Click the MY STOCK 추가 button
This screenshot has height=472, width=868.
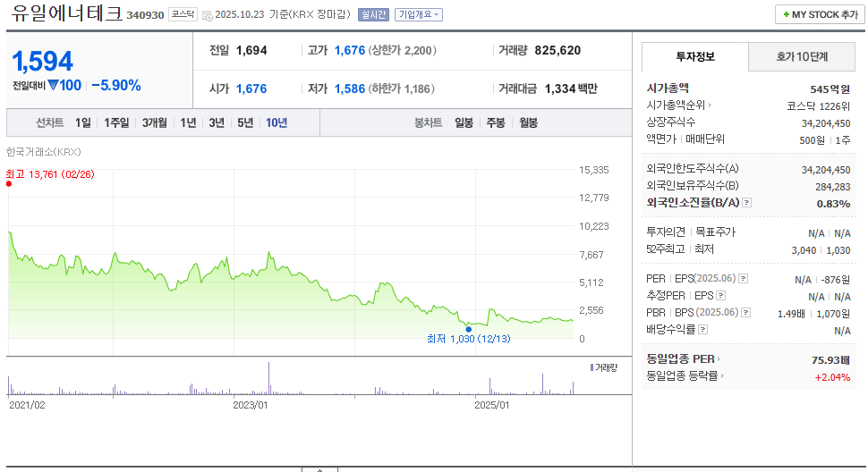click(x=820, y=15)
